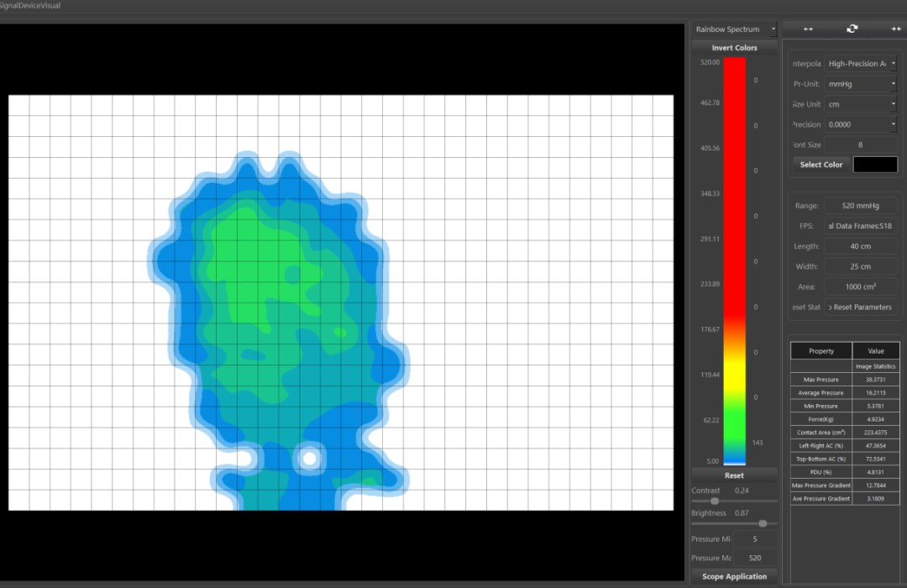Image resolution: width=907 pixels, height=588 pixels.
Task: Click the left double-arrow flip icon
Action: click(808, 29)
